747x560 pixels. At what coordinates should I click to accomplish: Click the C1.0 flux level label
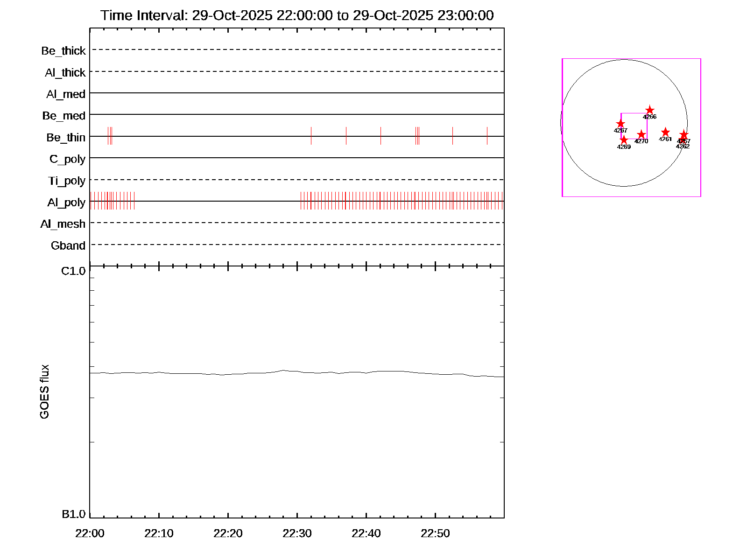click(x=73, y=271)
